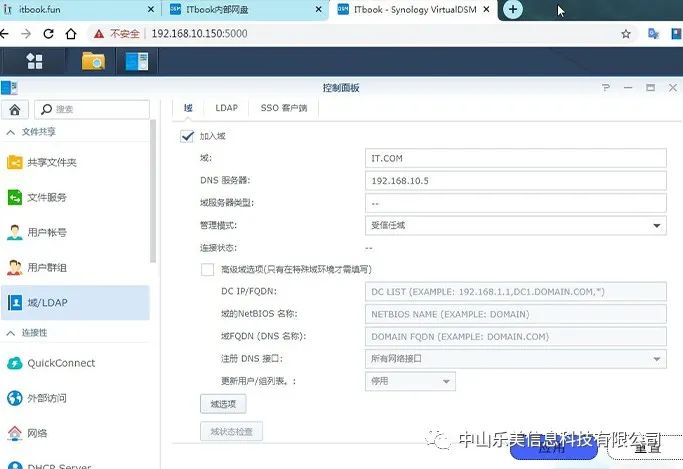
Task: Click the browser address bar 192.168.10.150:5000
Action: (199, 34)
